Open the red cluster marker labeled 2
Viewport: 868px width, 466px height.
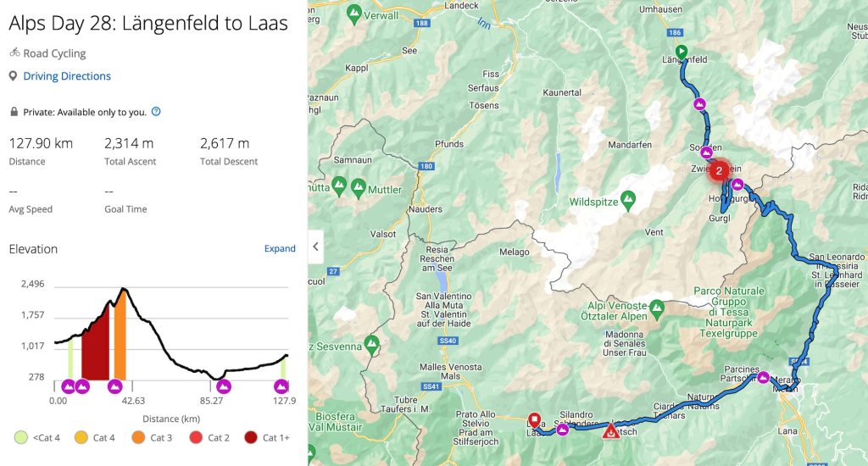719,170
